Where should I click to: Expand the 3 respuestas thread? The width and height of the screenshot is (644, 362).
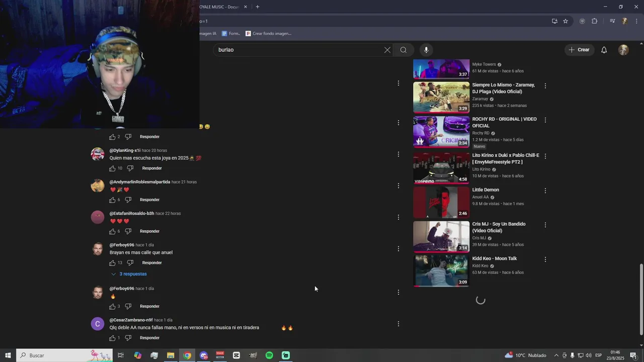128,274
